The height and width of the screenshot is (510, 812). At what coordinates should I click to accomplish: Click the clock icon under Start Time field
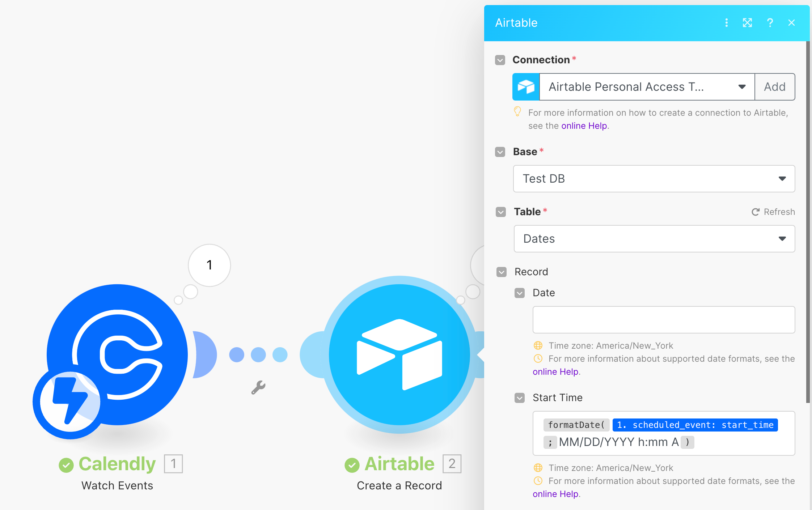point(538,481)
